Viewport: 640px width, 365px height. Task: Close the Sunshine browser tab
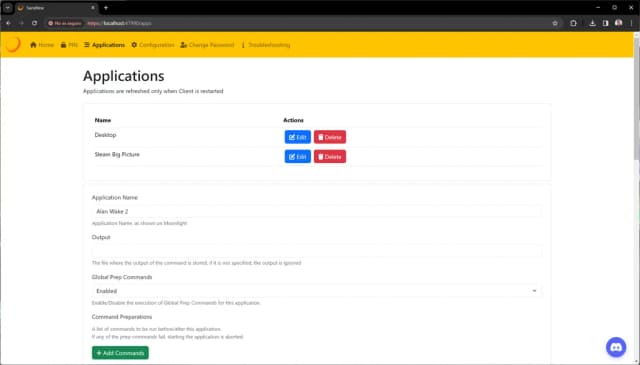coord(93,7)
